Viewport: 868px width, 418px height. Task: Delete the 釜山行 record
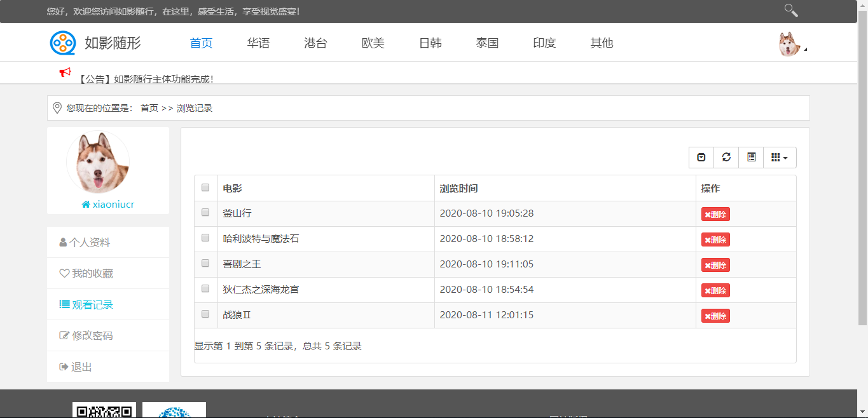coord(715,214)
